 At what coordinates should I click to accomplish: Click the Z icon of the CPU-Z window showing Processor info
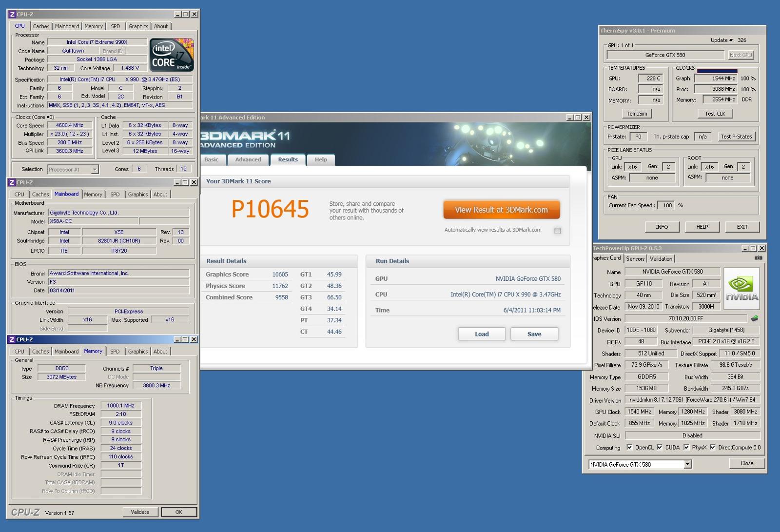[x=12, y=14]
